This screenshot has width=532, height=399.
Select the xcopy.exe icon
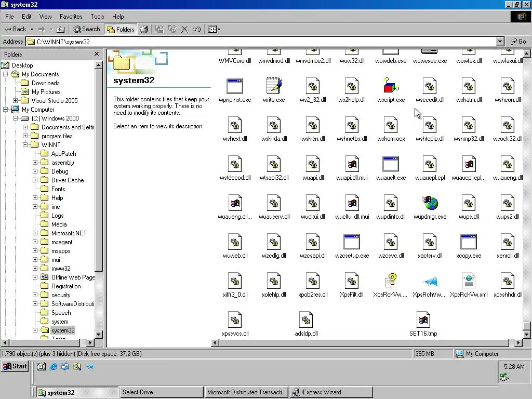point(469,242)
